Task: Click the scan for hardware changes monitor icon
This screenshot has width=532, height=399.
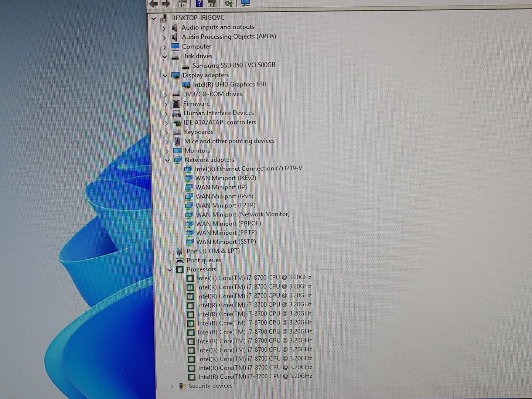Action: point(245,3)
